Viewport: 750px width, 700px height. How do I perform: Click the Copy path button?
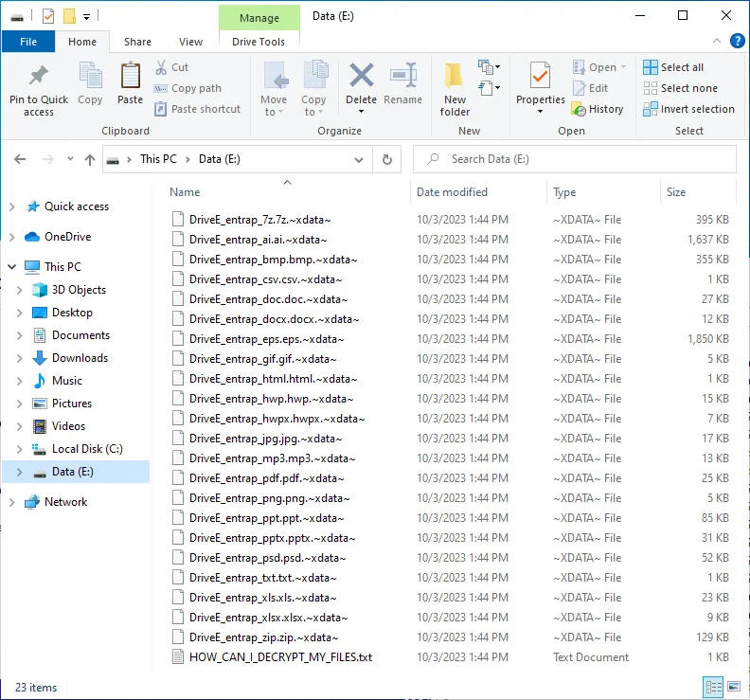[187, 88]
